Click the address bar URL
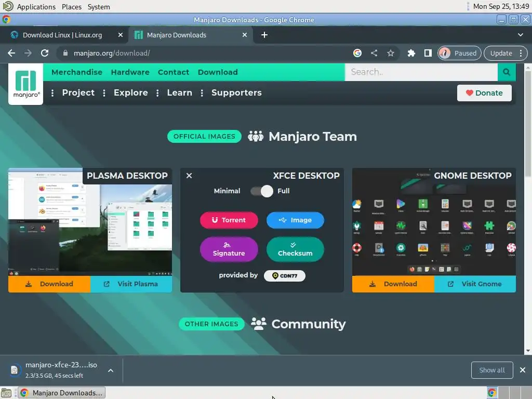The image size is (532, 399). pyautogui.click(x=112, y=54)
